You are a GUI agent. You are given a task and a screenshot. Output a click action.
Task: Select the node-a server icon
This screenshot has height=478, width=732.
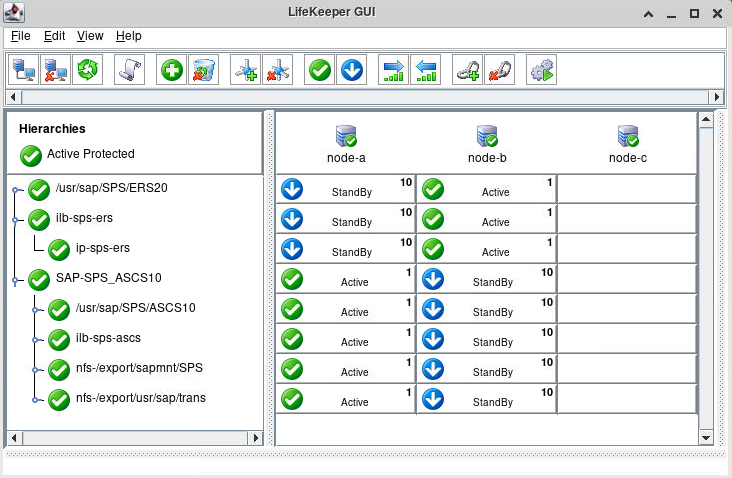tap(346, 136)
